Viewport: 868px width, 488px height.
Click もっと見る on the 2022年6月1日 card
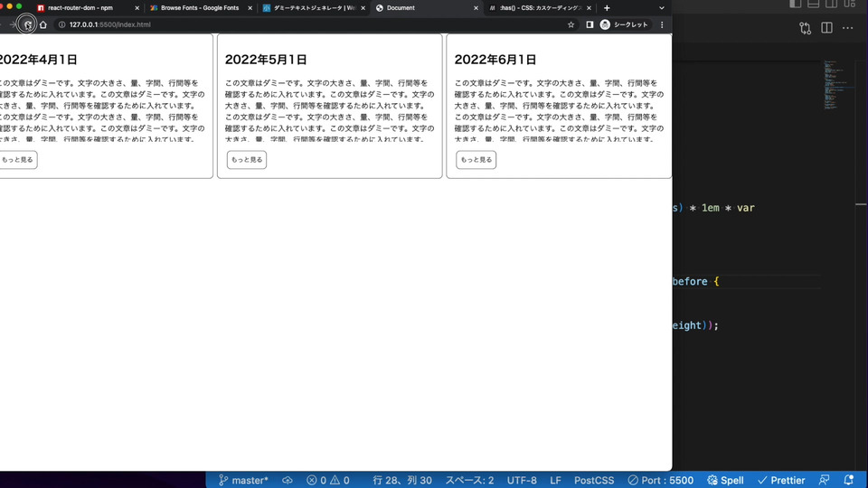click(x=476, y=159)
